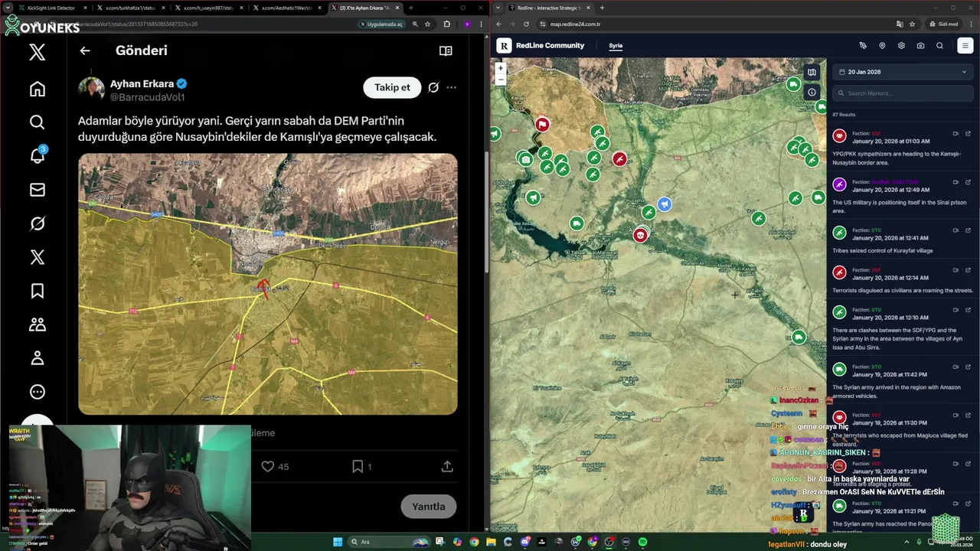The image size is (980, 551).
Task: Switch to x.com/Aesthetic1War browser tab
Action: [x=285, y=8]
